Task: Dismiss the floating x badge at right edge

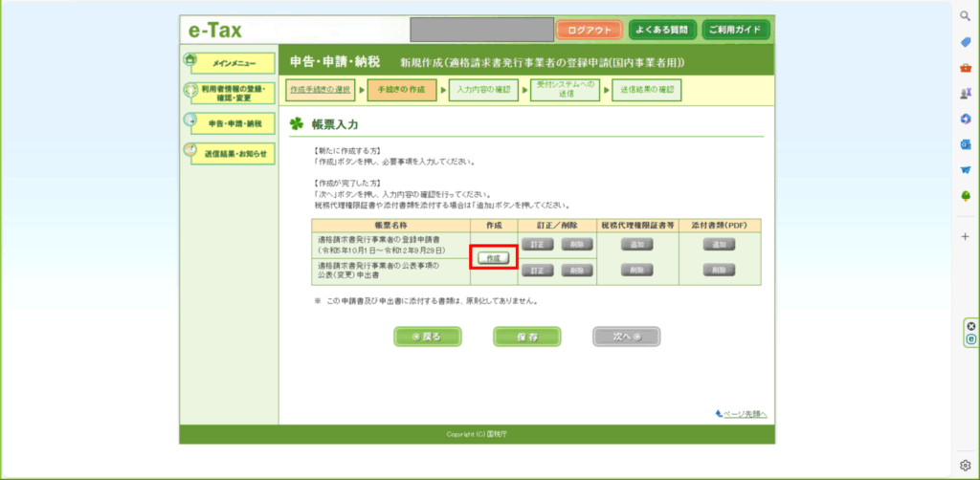Action: [x=970, y=326]
